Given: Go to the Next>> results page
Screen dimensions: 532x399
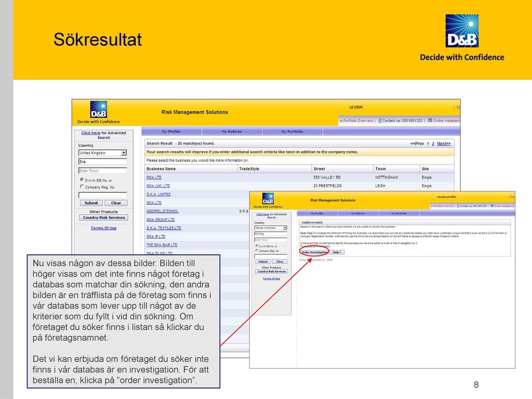Looking at the screenshot, I should click(444, 144).
